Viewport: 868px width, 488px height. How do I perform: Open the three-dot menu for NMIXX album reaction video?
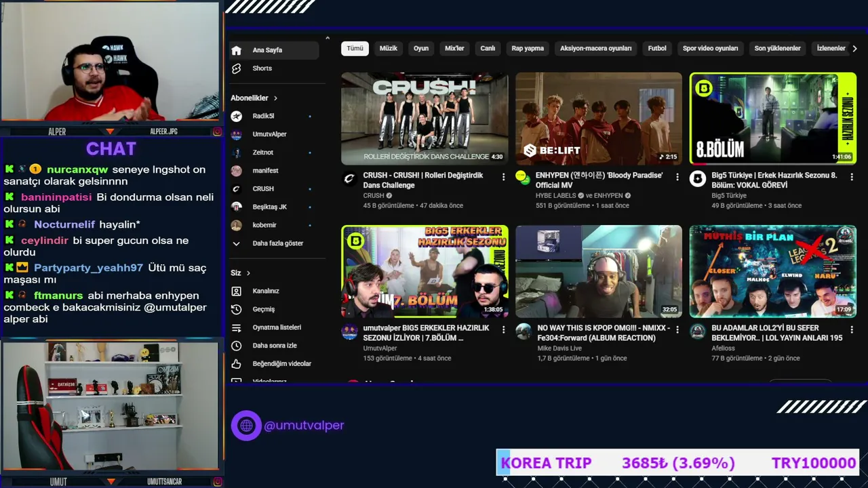click(x=677, y=329)
